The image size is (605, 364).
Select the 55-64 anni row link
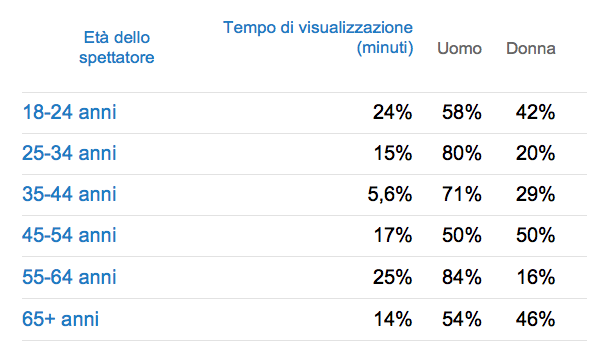pyautogui.click(x=69, y=277)
